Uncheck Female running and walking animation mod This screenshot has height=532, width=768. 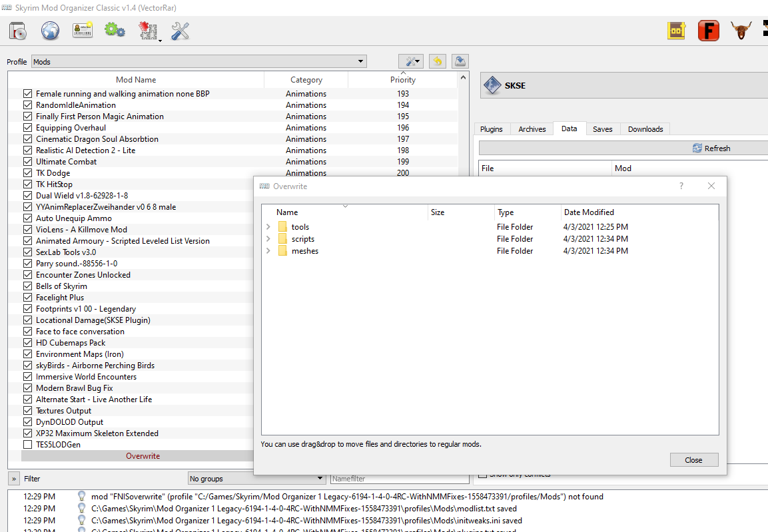pyautogui.click(x=27, y=93)
